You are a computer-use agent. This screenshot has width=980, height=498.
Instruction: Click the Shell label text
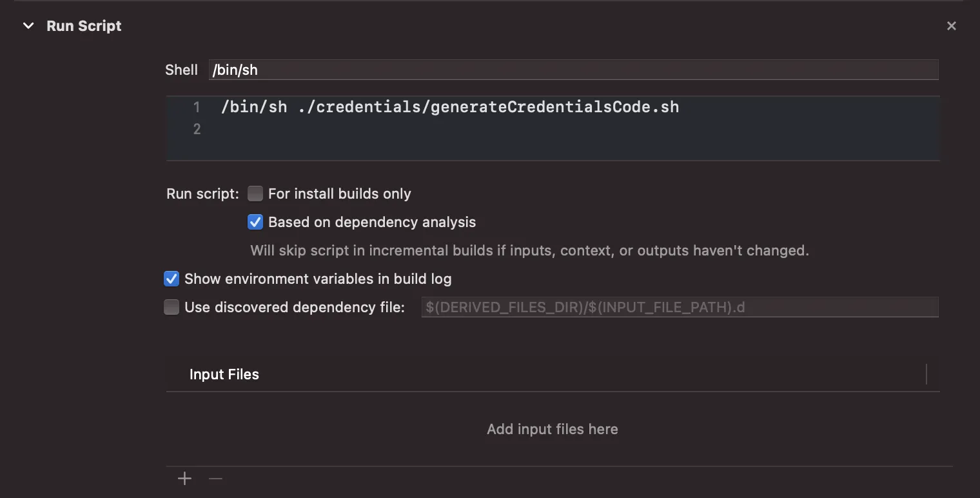tap(181, 70)
